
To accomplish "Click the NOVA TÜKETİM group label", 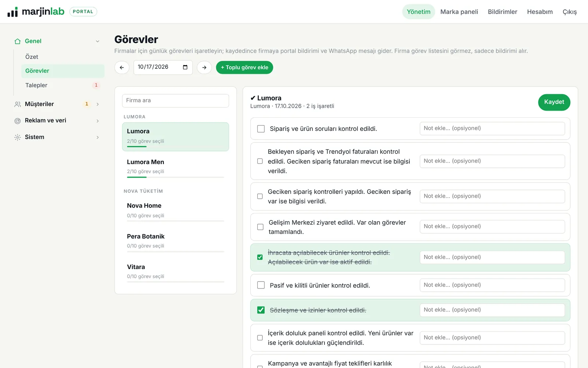I will (x=143, y=191).
